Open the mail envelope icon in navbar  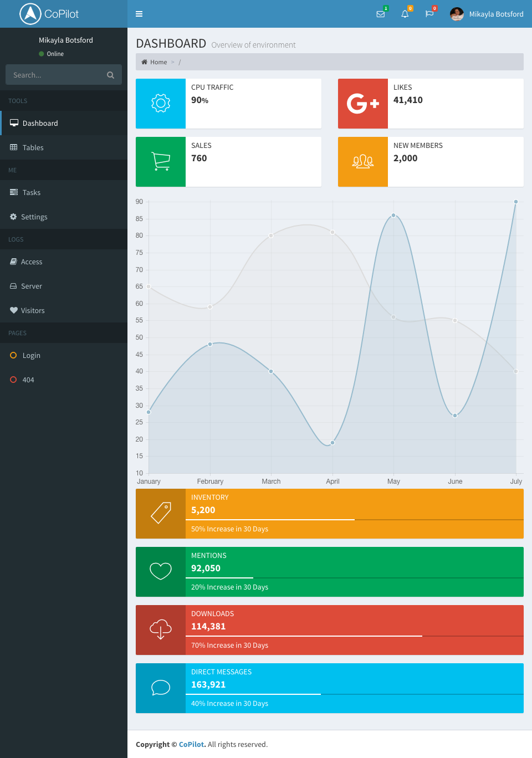pos(381,14)
